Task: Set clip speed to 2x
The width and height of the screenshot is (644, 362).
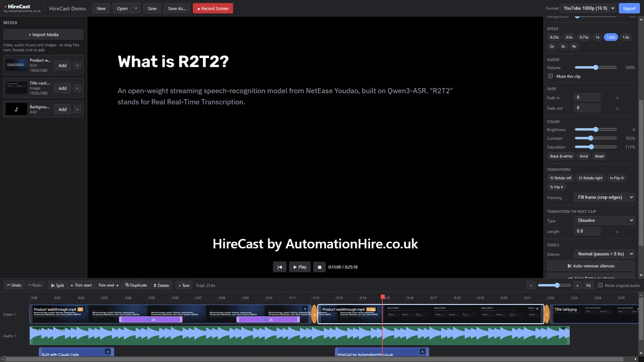Action: (552, 46)
